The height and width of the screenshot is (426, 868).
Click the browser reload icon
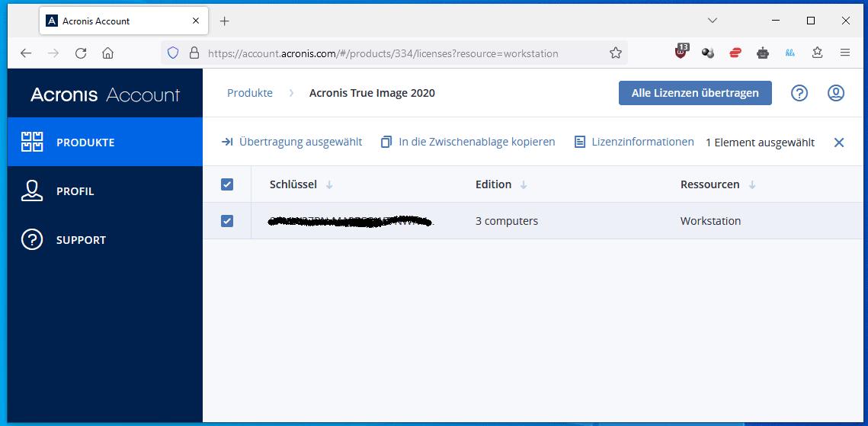click(x=81, y=53)
